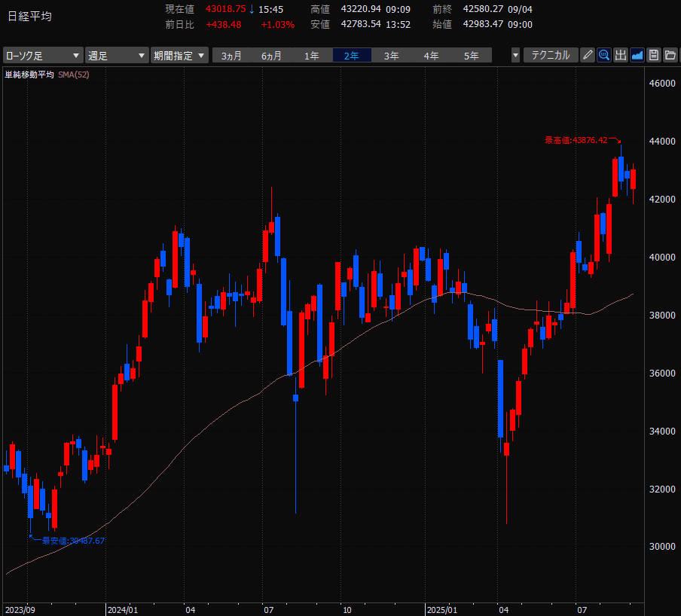Select the 1年 period tab
This screenshot has height=616, width=681.
(311, 56)
